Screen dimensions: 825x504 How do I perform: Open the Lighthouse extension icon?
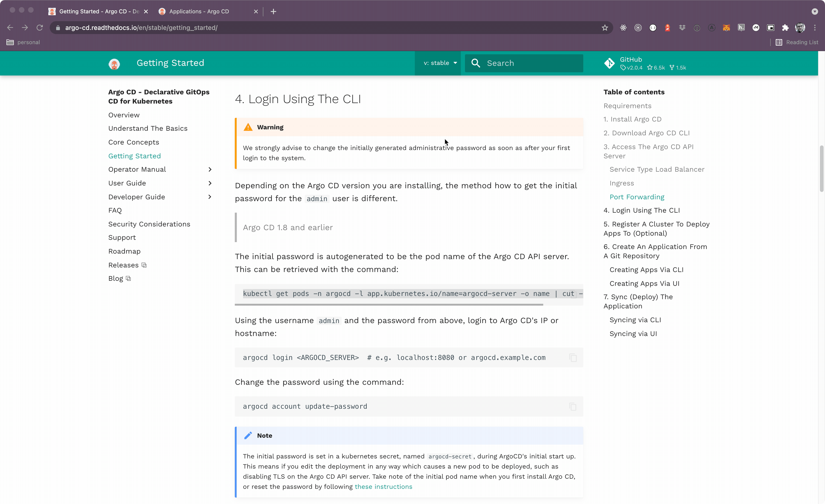pyautogui.click(x=667, y=28)
